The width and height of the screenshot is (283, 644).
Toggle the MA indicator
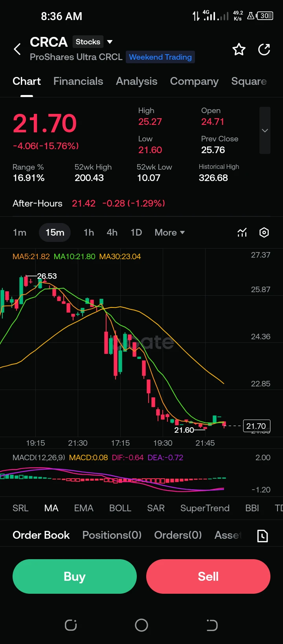pos(51,508)
